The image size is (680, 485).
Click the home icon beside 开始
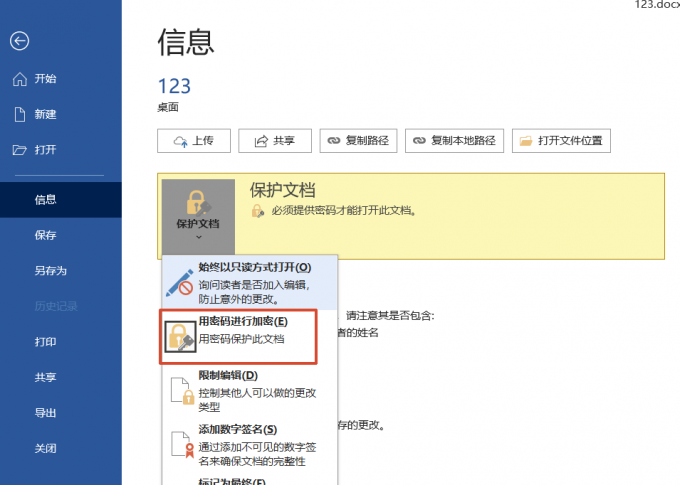click(x=20, y=79)
